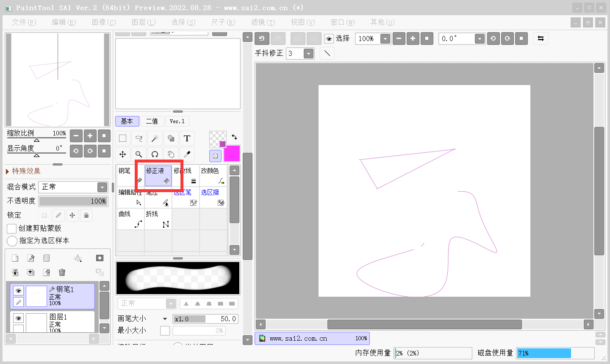Click the undo button above canvas

[262, 39]
